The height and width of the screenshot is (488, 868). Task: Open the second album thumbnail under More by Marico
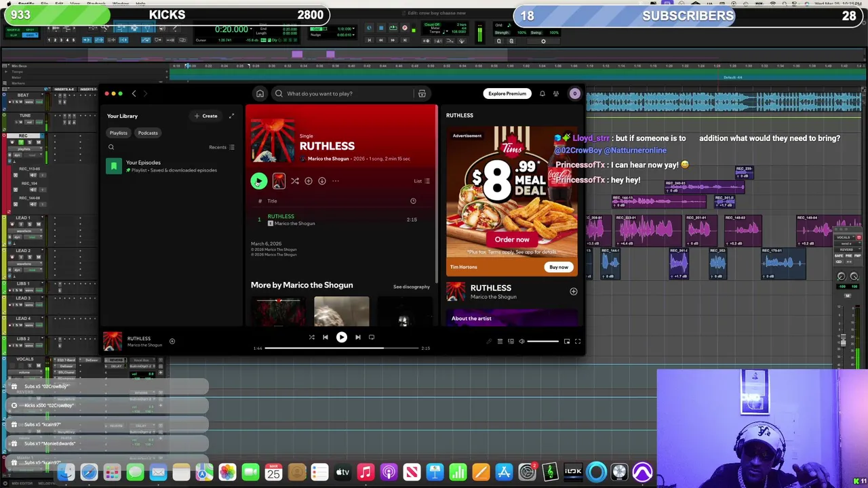tap(342, 311)
